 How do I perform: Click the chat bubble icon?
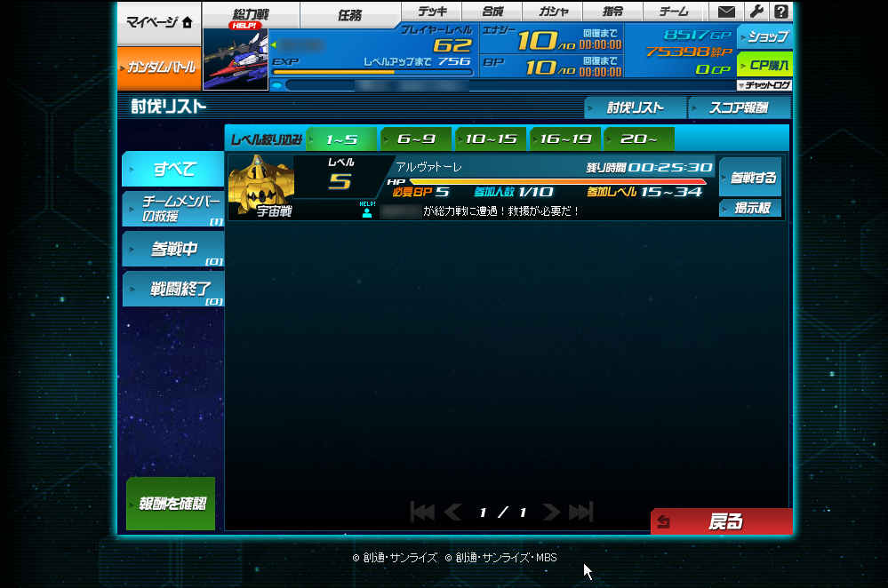(x=277, y=85)
